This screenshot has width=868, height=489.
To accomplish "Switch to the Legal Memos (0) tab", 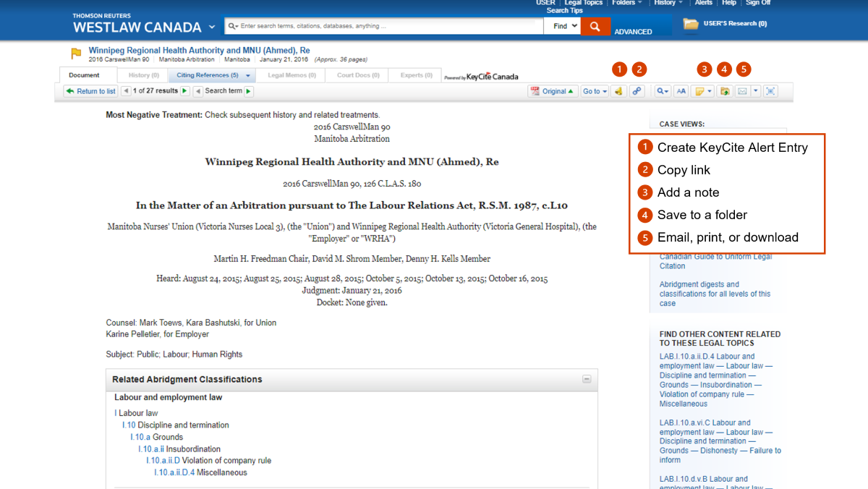I will tap(292, 75).
